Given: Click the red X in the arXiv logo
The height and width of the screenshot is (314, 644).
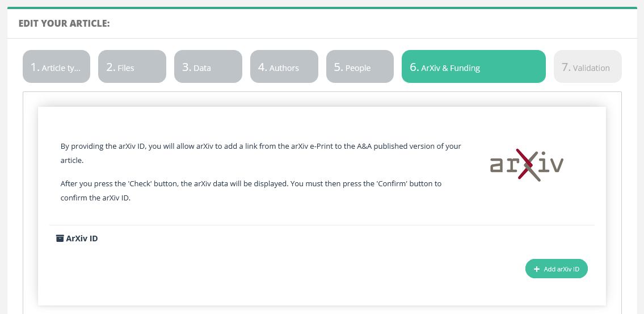Looking at the screenshot, I should pos(526,165).
